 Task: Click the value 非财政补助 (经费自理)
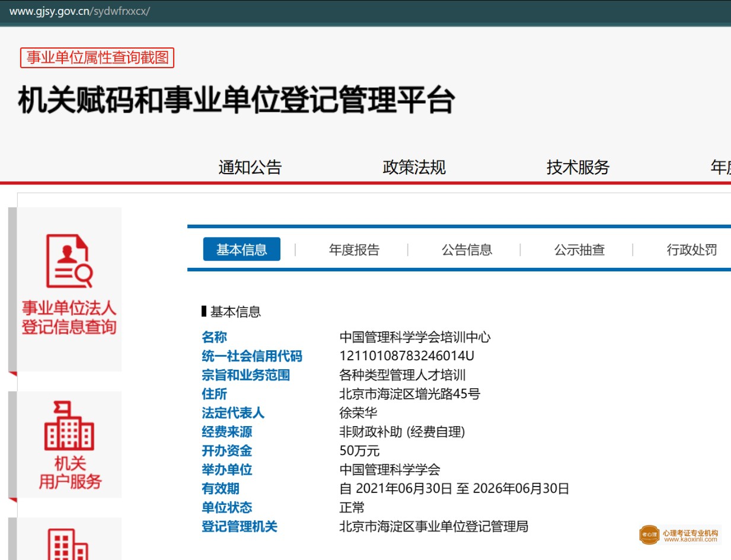pyautogui.click(x=402, y=433)
